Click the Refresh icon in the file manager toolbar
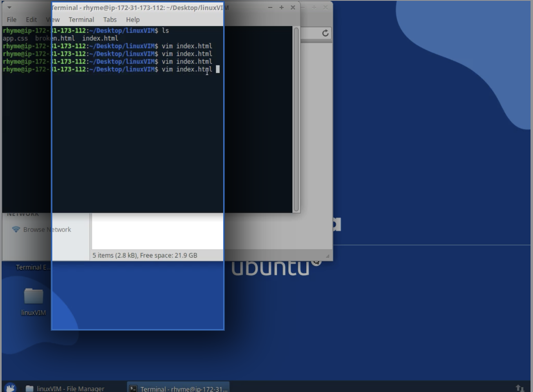Viewport: 533px width, 392px height. 325,33
